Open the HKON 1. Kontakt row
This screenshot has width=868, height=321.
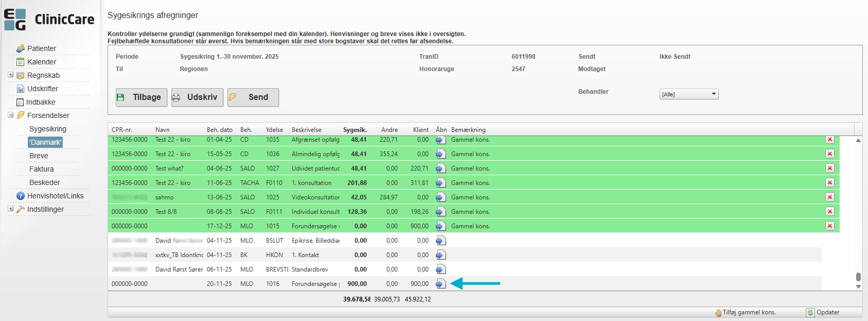pyautogui.click(x=440, y=255)
